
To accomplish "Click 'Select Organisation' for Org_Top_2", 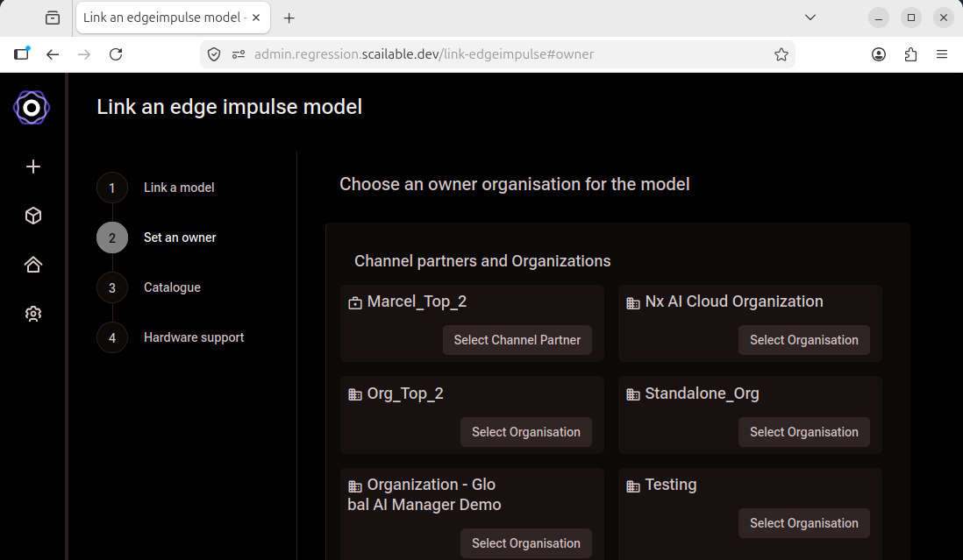I will [x=525, y=432].
